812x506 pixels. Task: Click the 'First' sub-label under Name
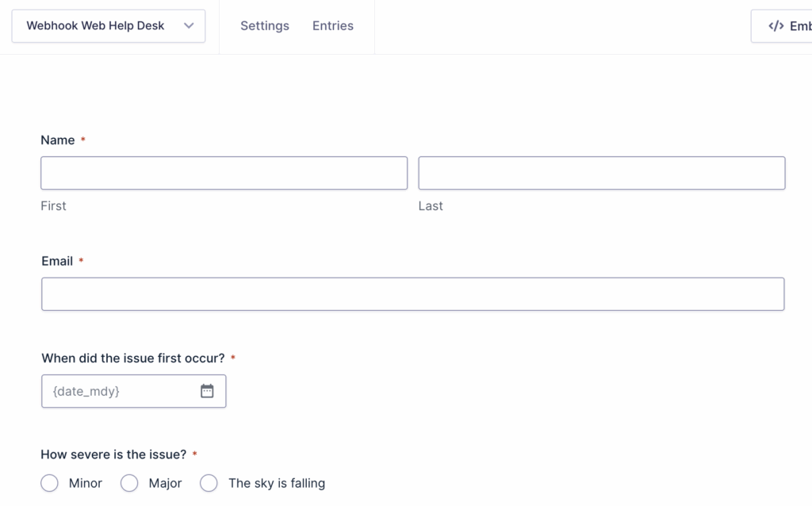coord(53,206)
